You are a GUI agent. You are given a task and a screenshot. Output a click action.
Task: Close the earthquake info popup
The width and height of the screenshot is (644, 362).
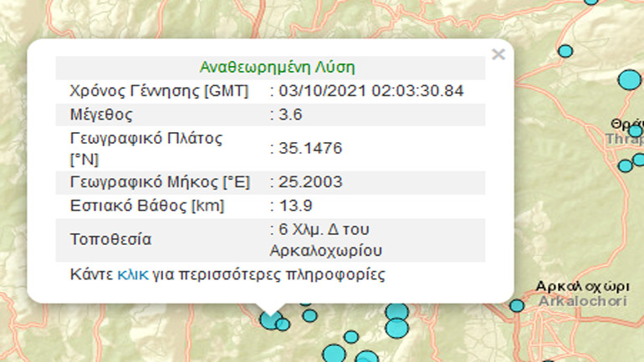tap(498, 54)
